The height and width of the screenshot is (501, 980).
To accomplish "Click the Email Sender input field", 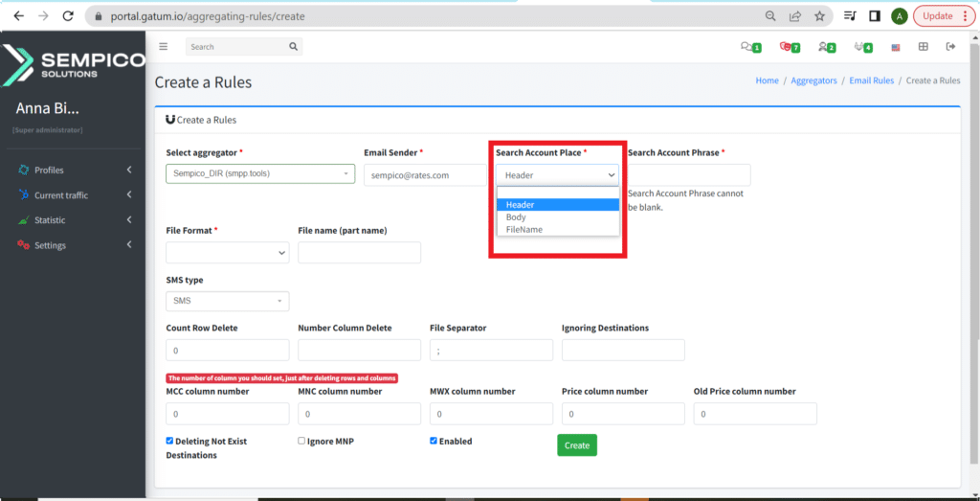I will [x=425, y=175].
